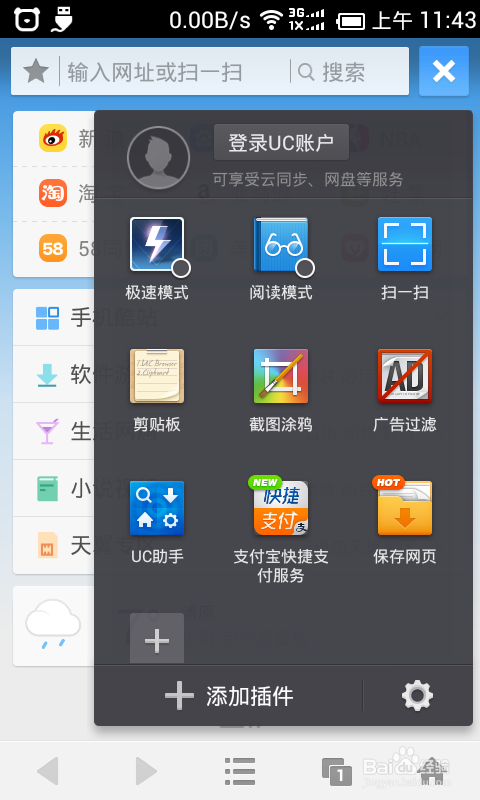Viewport: 480px width, 800px height.
Task: Open 小说 book category icon
Action: tap(47, 489)
